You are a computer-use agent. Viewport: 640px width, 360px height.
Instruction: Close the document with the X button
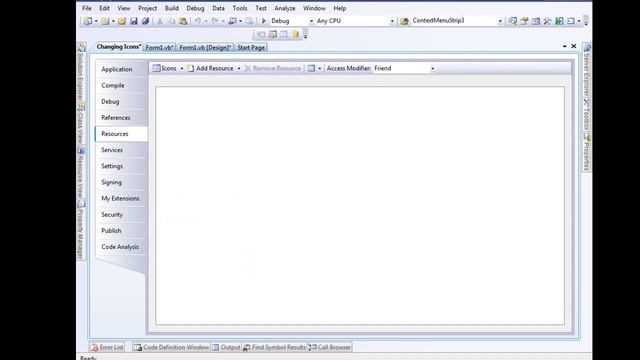tap(573, 46)
